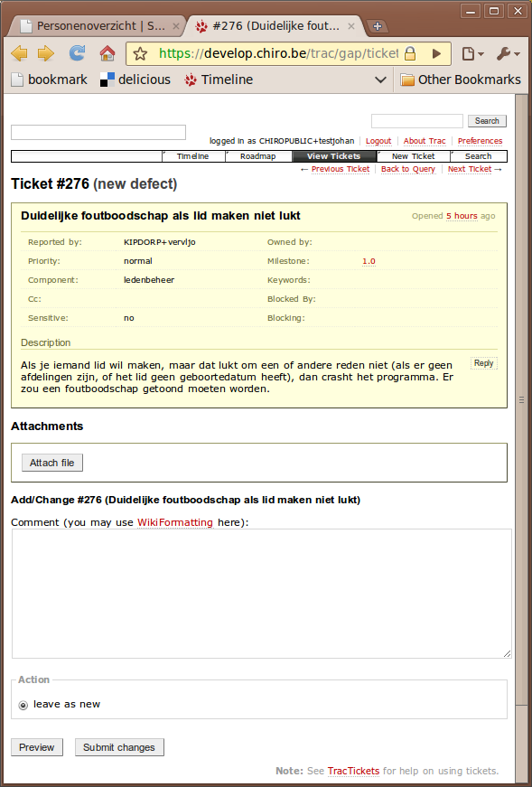Click the '5 hours' timeline link
The width and height of the screenshot is (532, 787).
[462, 216]
